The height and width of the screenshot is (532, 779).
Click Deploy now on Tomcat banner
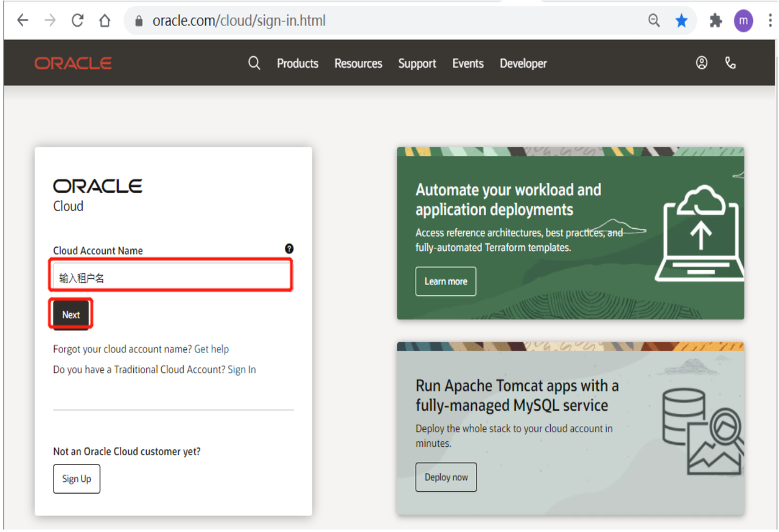click(446, 477)
